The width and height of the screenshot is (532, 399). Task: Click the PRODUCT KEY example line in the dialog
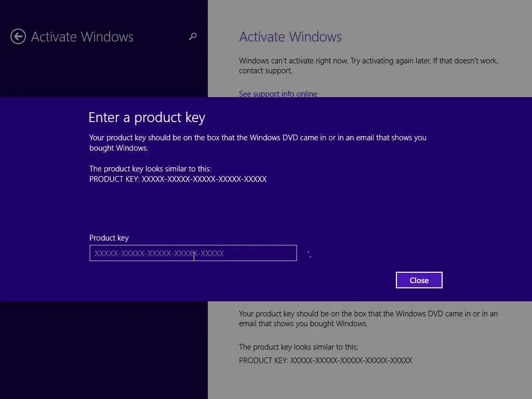click(x=178, y=179)
